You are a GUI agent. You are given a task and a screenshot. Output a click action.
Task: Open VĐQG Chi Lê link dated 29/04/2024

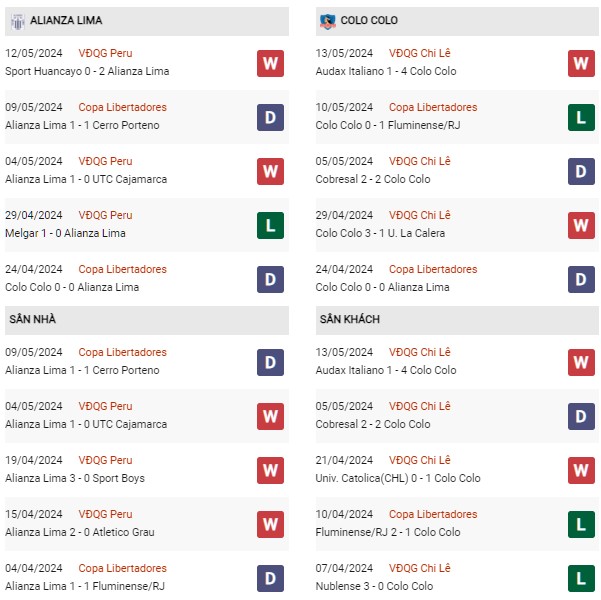(x=420, y=215)
